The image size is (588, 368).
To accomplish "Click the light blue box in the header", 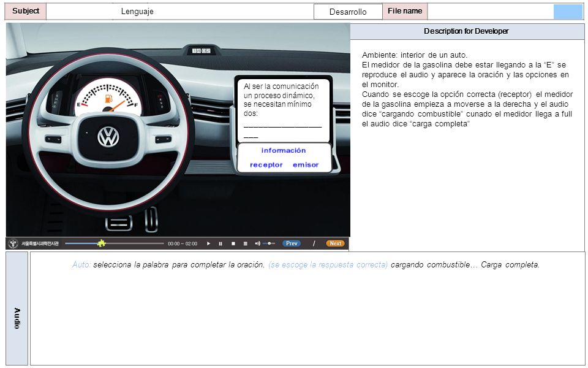I will pos(568,12).
